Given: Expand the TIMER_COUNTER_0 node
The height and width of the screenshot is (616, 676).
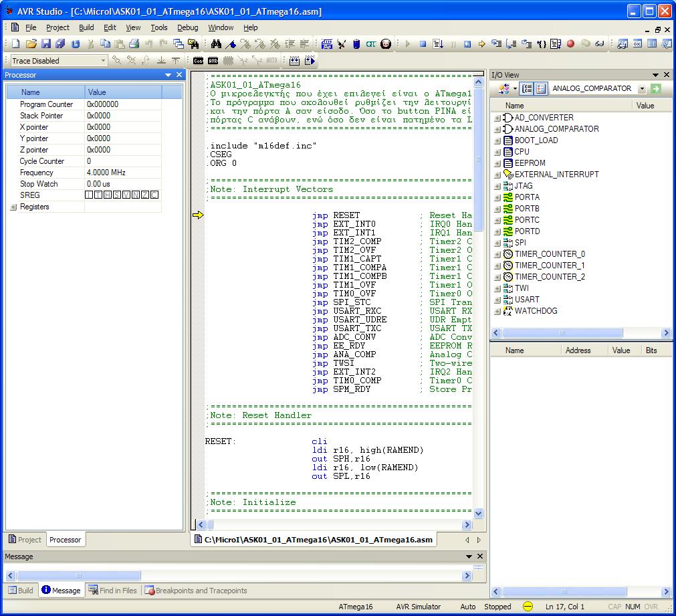Looking at the screenshot, I should pos(497,255).
